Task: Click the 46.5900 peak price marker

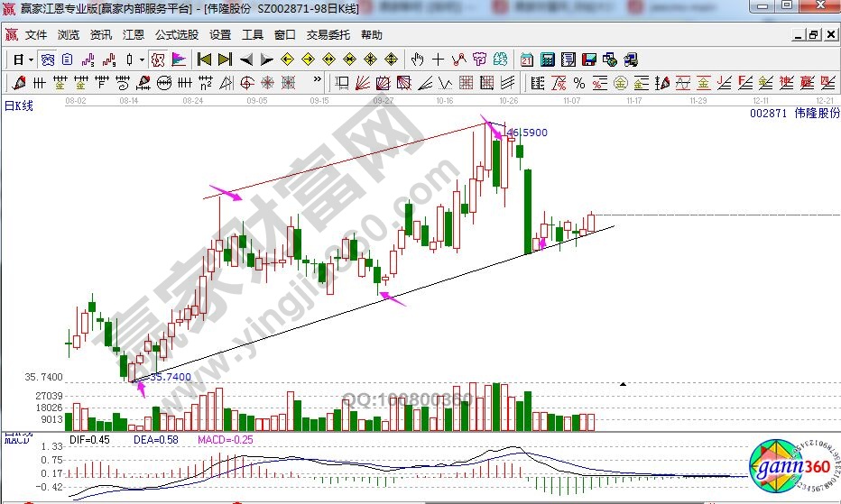Action: (527, 133)
